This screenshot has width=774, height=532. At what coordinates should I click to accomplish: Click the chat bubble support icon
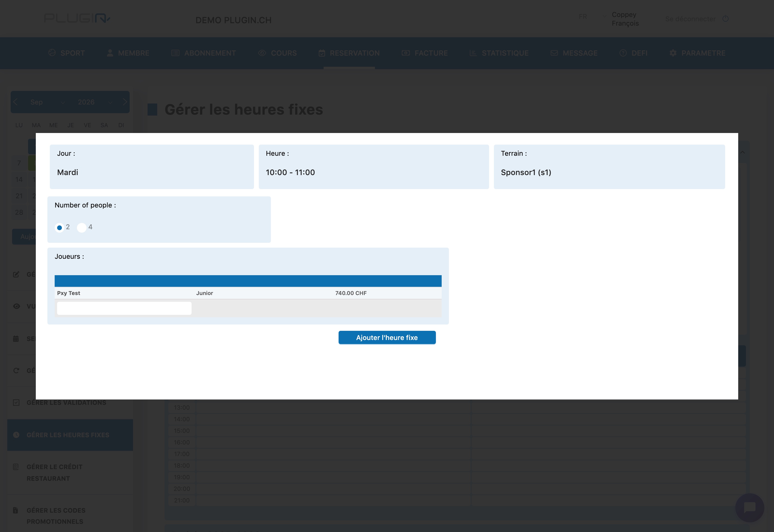(749, 508)
